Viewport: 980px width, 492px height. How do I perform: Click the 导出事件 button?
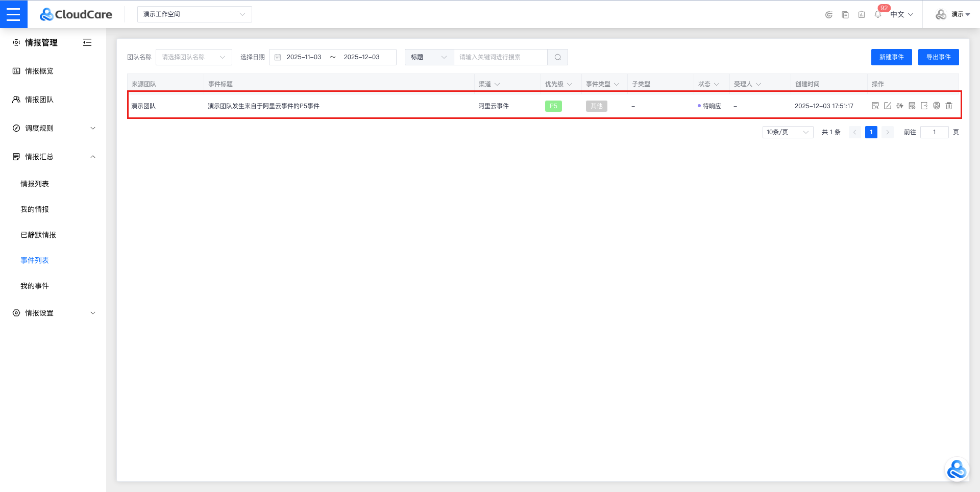click(x=938, y=57)
